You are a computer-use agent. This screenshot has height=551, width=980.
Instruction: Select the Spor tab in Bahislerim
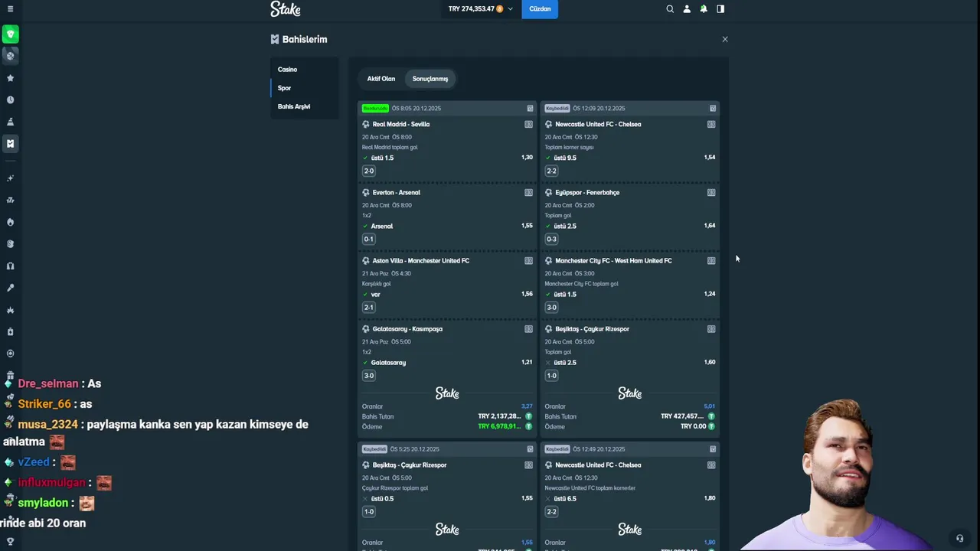click(x=305, y=88)
